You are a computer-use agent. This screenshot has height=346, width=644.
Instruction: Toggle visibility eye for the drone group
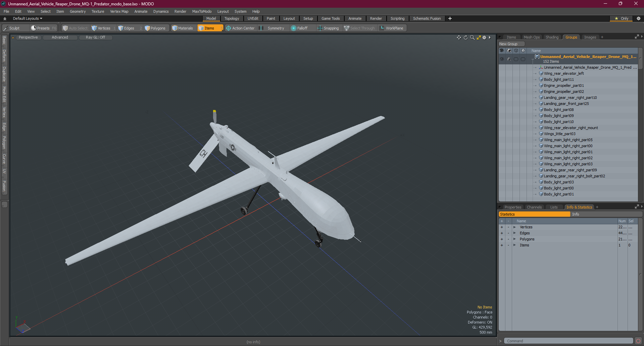(502, 59)
